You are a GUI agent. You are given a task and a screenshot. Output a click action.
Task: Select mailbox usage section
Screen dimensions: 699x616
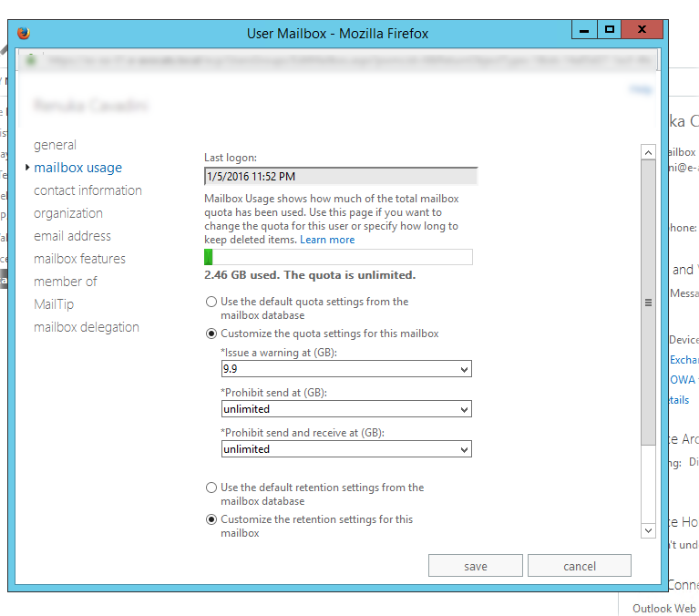(78, 168)
